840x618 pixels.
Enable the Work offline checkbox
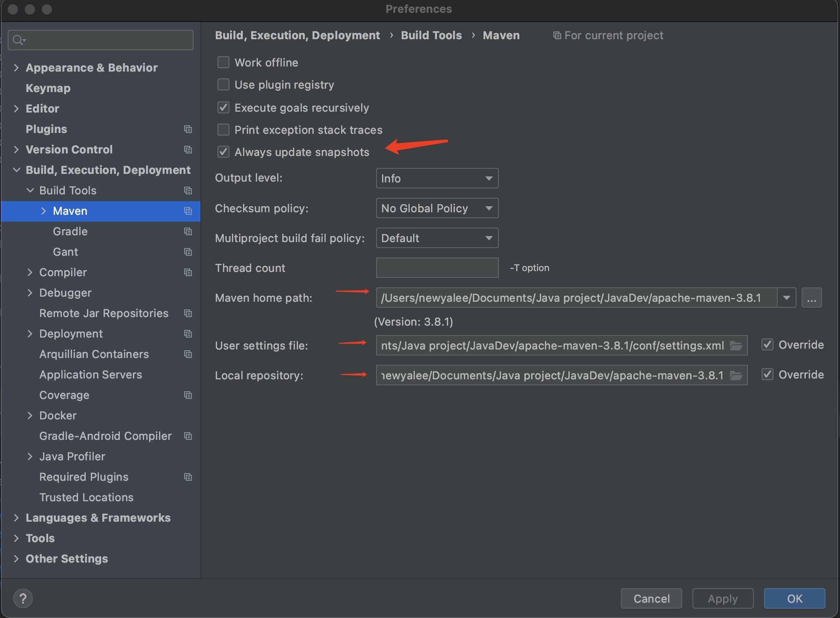[223, 62]
